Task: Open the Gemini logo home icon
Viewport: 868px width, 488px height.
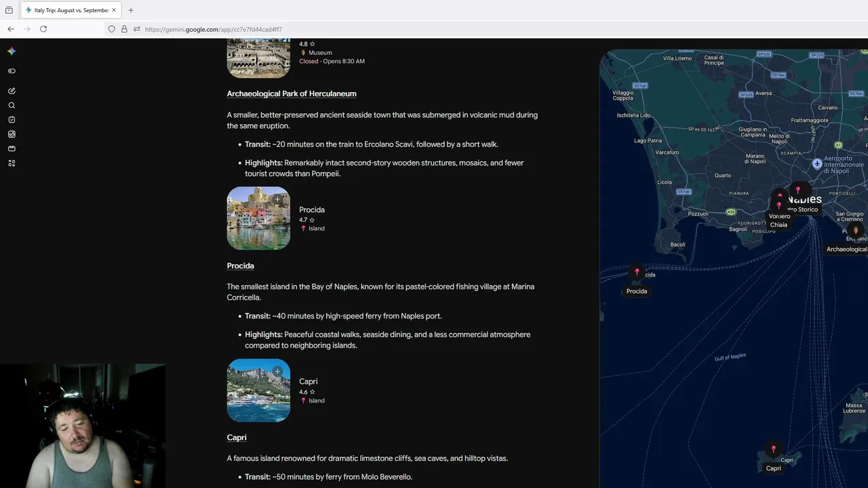Action: tap(12, 51)
